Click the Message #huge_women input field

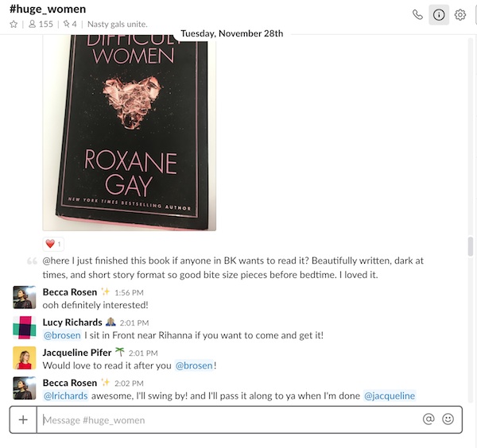click(x=230, y=420)
